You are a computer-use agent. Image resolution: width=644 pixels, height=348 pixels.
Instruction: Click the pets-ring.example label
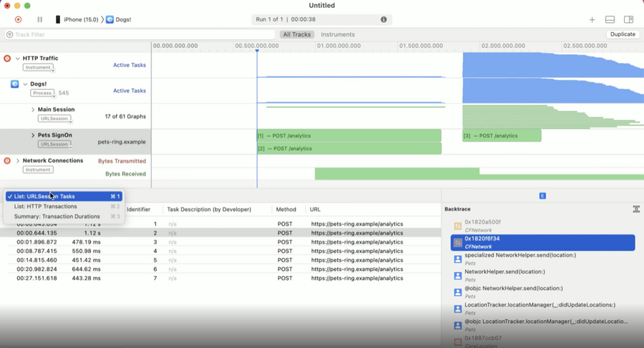point(122,142)
